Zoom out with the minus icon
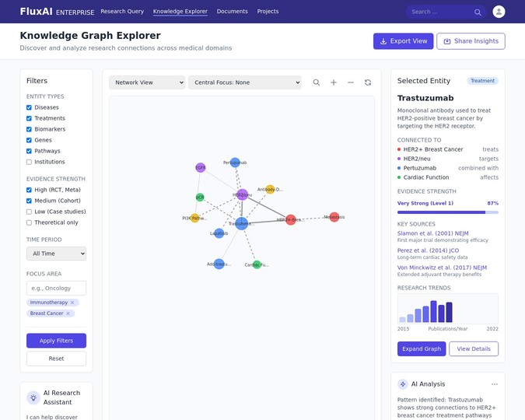The height and width of the screenshot is (420, 525). click(x=351, y=82)
